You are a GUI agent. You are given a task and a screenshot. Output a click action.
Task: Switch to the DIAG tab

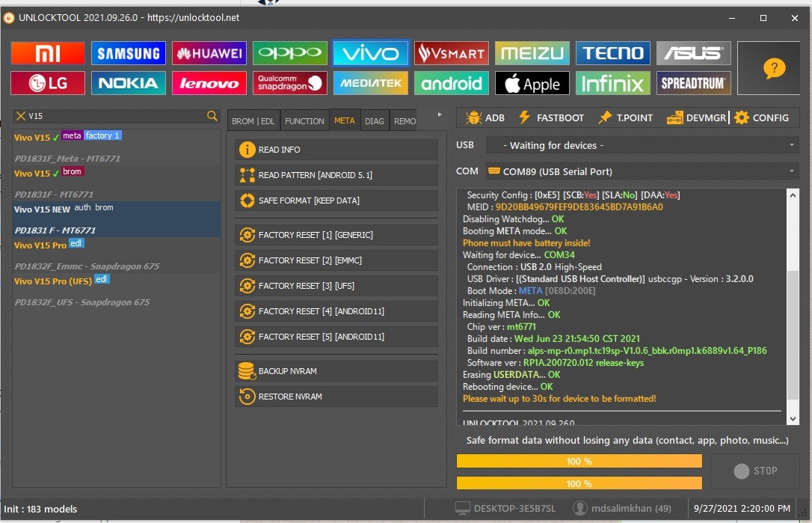(x=375, y=120)
